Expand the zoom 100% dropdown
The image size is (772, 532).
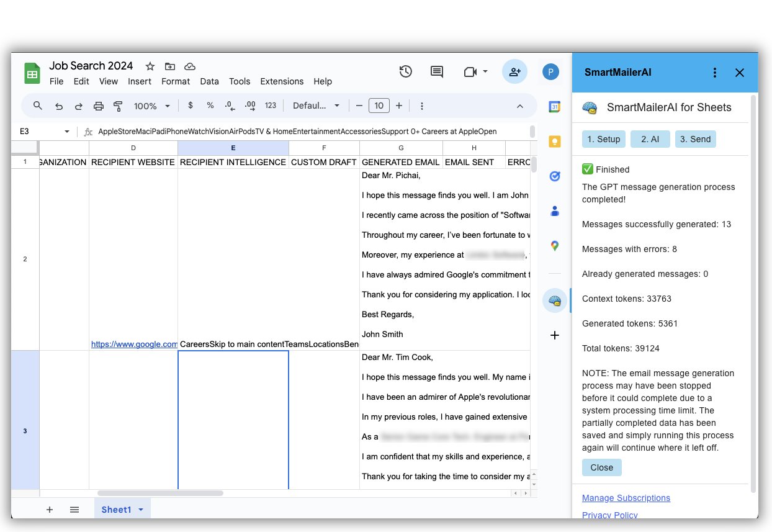152,106
